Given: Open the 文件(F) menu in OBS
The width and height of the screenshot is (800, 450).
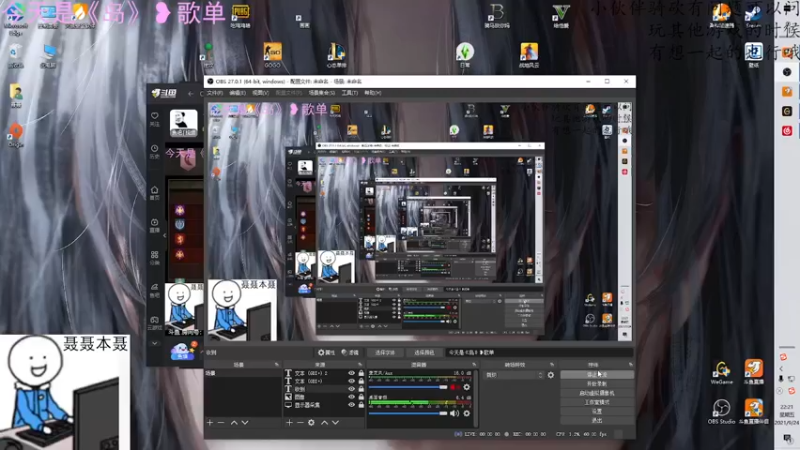Looking at the screenshot, I should [x=215, y=93].
